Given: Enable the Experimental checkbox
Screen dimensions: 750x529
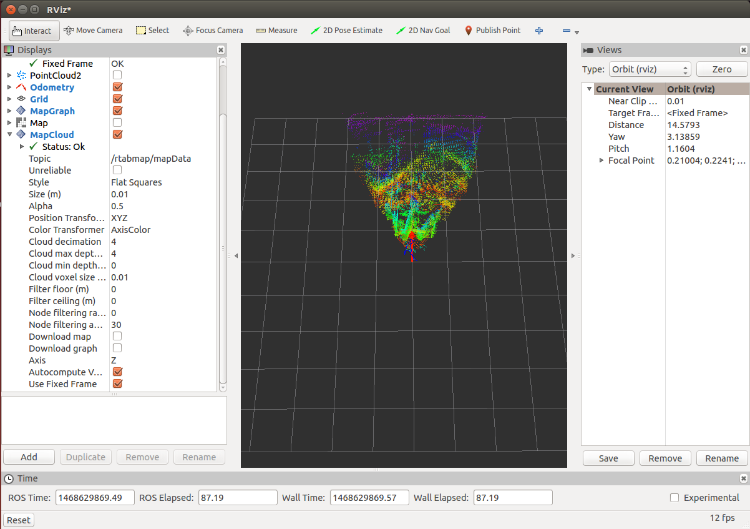Looking at the screenshot, I should (674, 498).
